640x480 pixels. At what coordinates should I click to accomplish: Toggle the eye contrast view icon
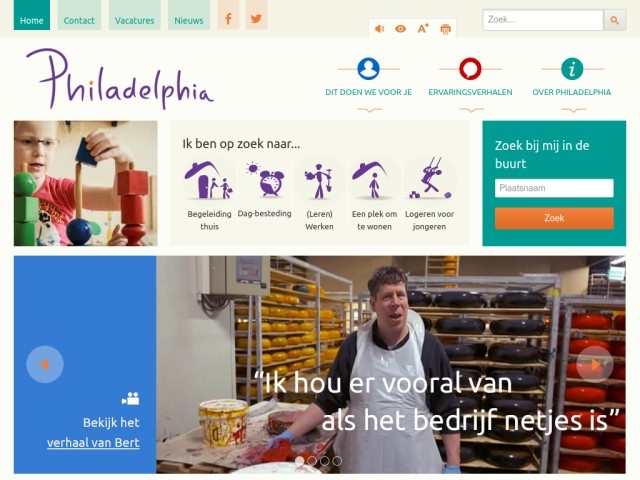400,29
